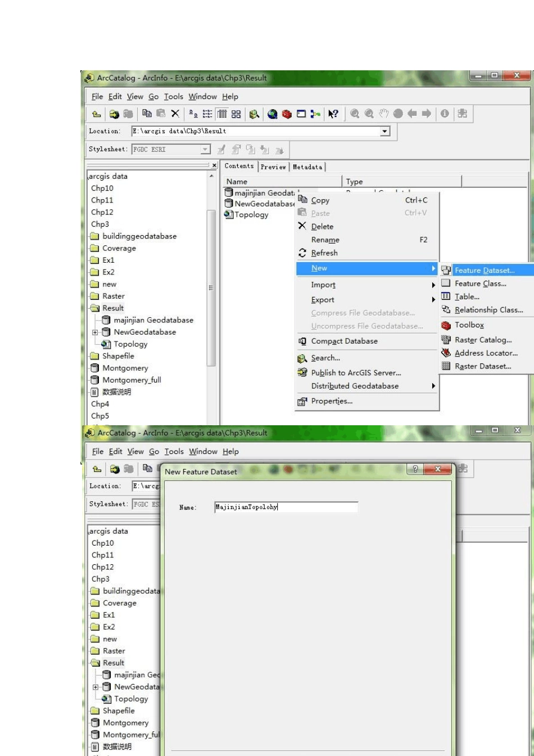Open the ArcToolbox window red toolbox icon
The height and width of the screenshot is (756, 534).
tap(287, 114)
